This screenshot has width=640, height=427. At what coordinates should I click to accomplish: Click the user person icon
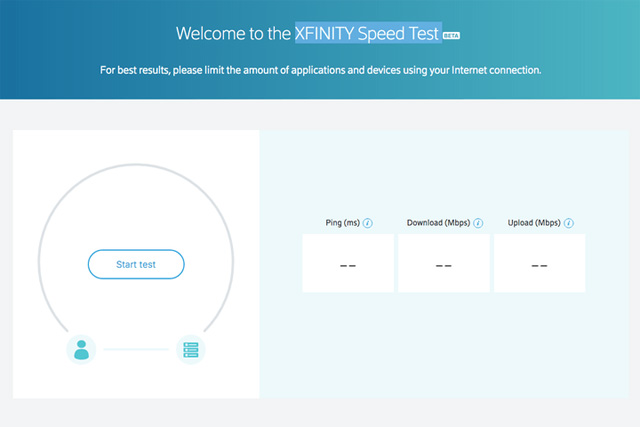[81, 349]
